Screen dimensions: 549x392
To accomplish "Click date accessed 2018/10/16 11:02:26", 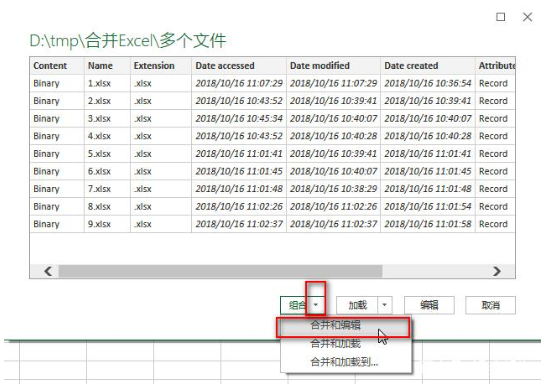I will click(x=239, y=206).
